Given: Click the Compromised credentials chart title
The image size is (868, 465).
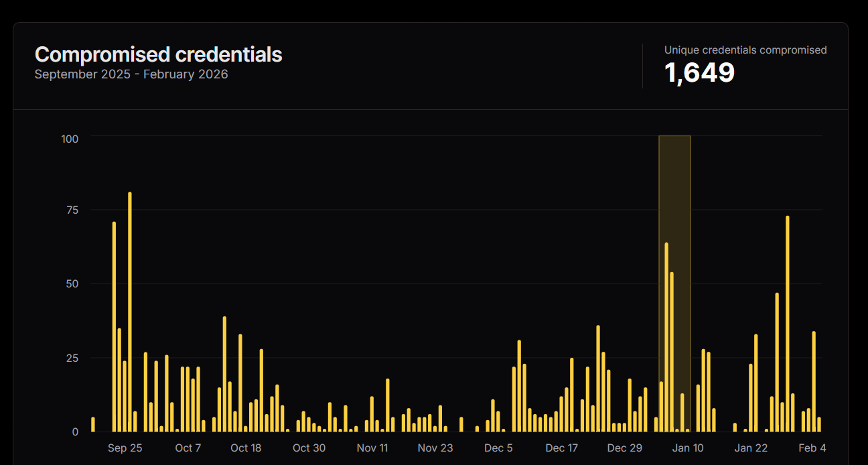Looking at the screenshot, I should pyautogui.click(x=158, y=54).
